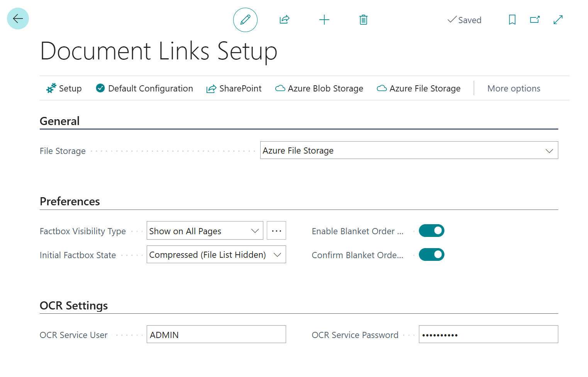The width and height of the screenshot is (588, 377).
Task: Click the trash can delete icon
Action: (363, 20)
